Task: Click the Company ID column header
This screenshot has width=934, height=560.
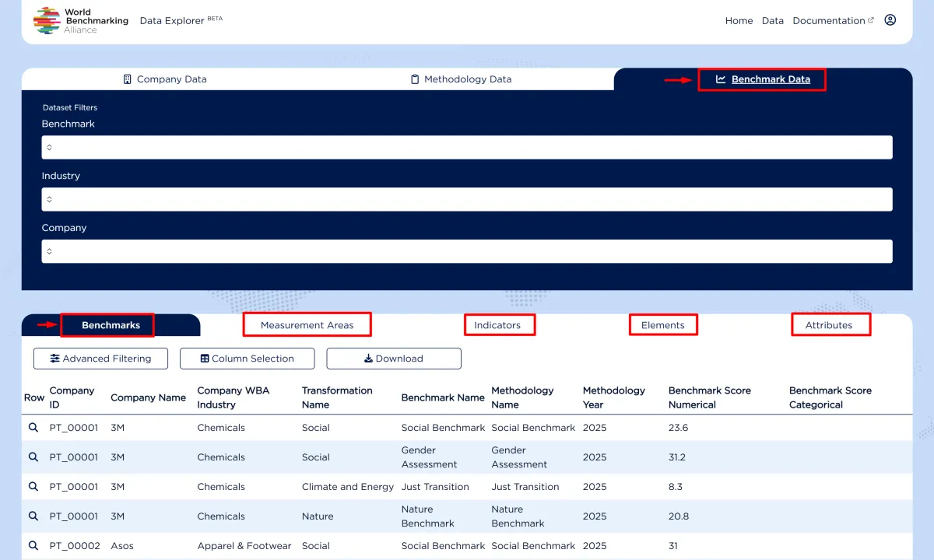Action: tap(72, 397)
